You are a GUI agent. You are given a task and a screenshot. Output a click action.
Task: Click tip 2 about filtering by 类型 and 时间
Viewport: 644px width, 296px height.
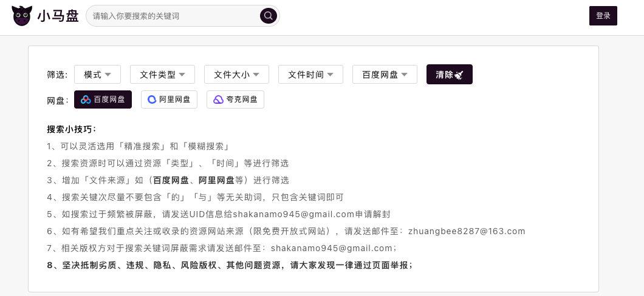pyautogui.click(x=168, y=163)
